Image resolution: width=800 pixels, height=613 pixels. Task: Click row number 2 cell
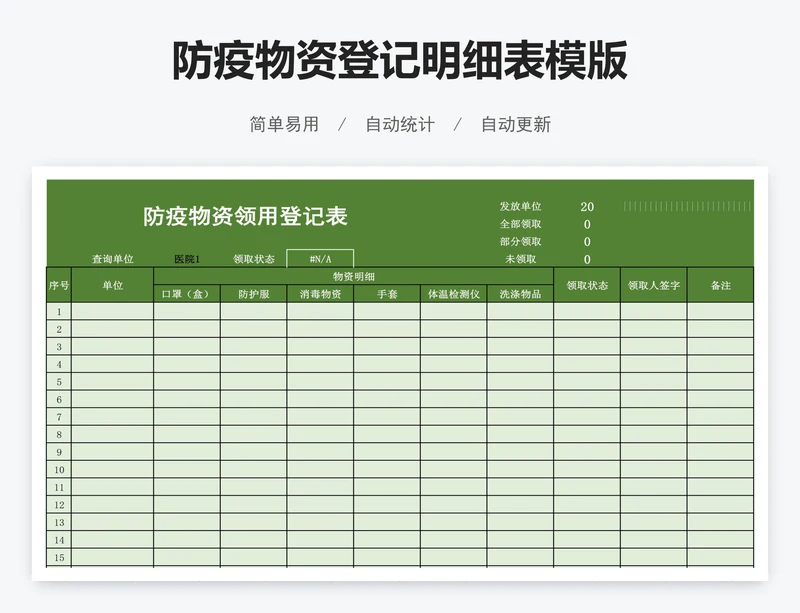(x=59, y=329)
